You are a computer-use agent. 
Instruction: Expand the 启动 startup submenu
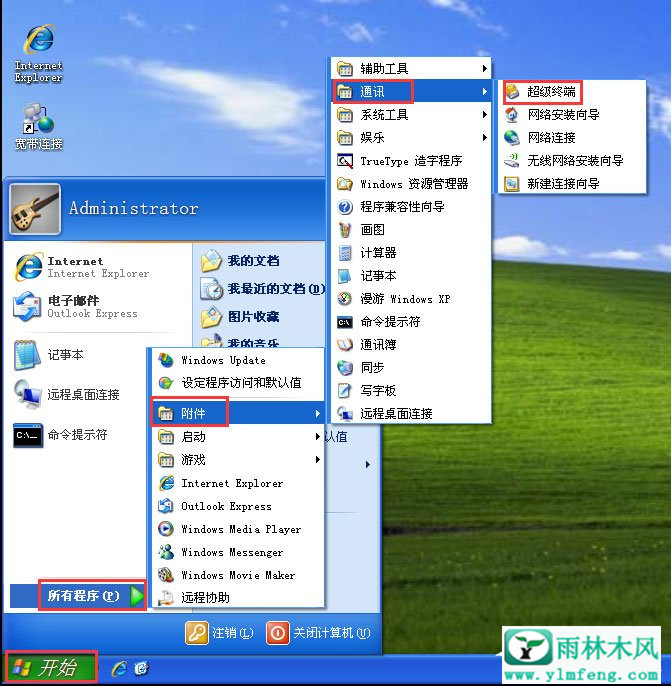click(238, 437)
